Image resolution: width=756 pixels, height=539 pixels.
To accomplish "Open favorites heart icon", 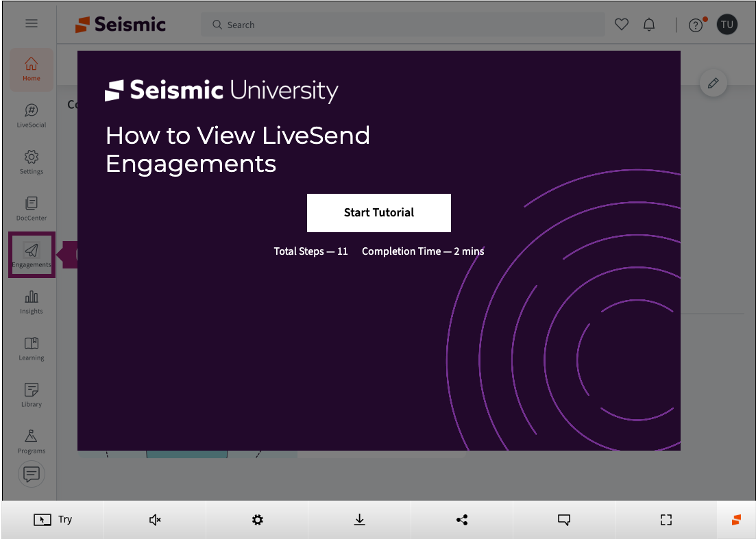I will tap(622, 24).
